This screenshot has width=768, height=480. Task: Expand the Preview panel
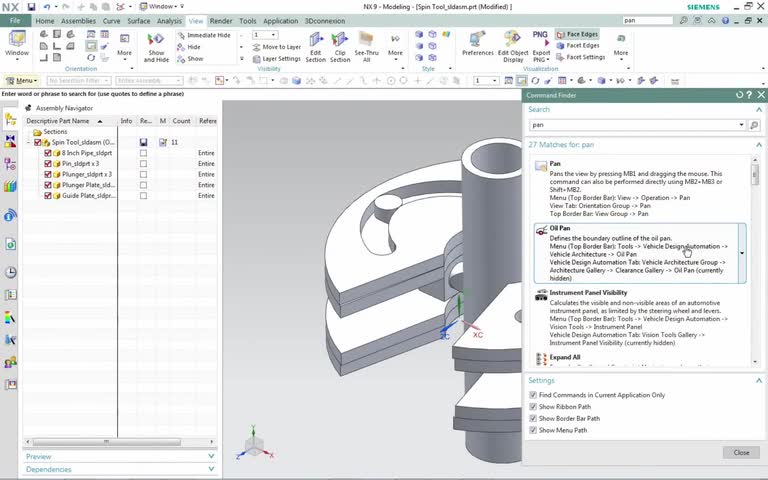[x=211, y=456]
